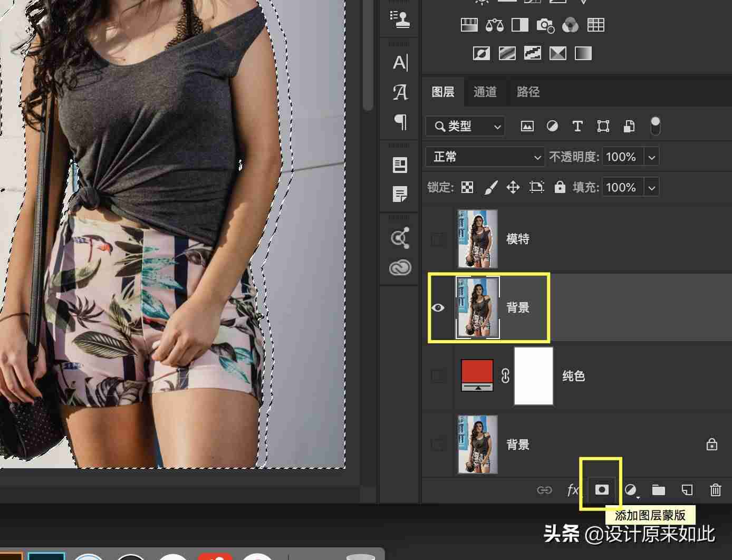This screenshot has height=560, width=732.
Task: Click the canvas vertical scrollbar
Action: pyautogui.click(x=368, y=55)
